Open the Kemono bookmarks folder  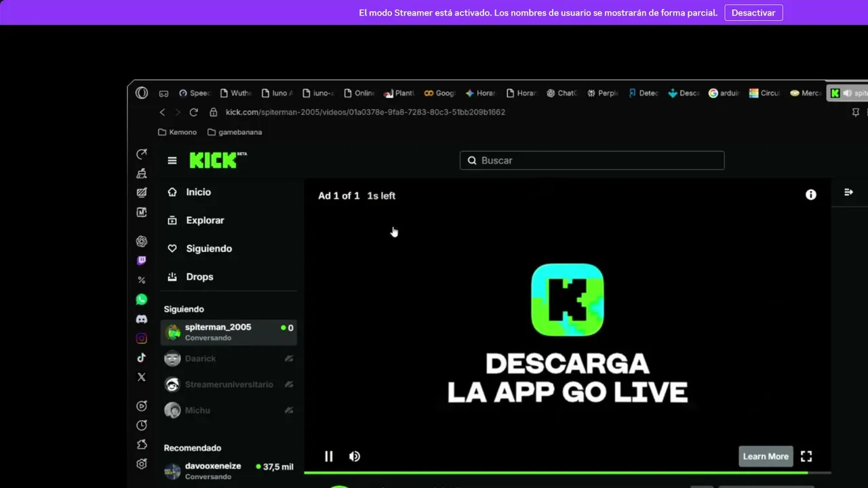pyautogui.click(x=178, y=132)
